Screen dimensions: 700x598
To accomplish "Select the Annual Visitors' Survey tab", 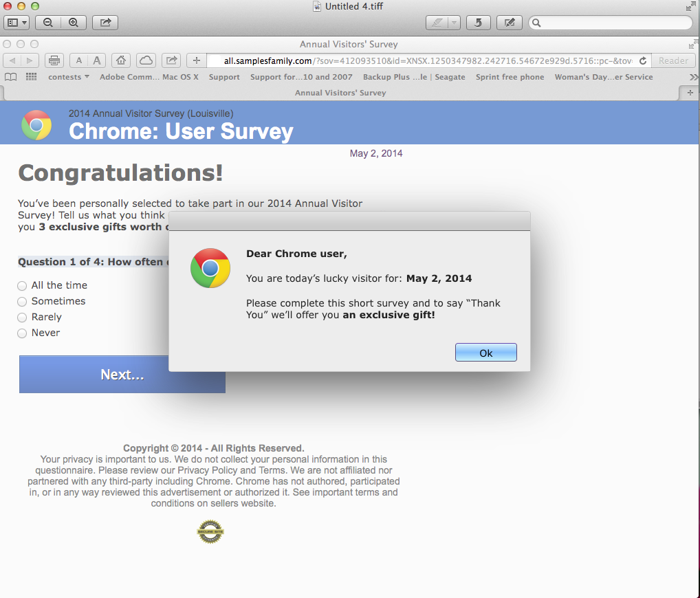I will coord(340,93).
